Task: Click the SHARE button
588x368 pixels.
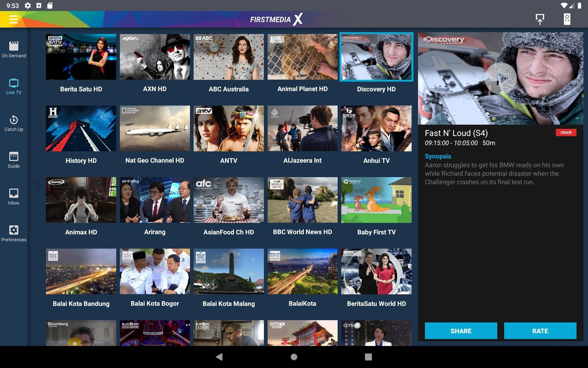Action: pos(460,330)
